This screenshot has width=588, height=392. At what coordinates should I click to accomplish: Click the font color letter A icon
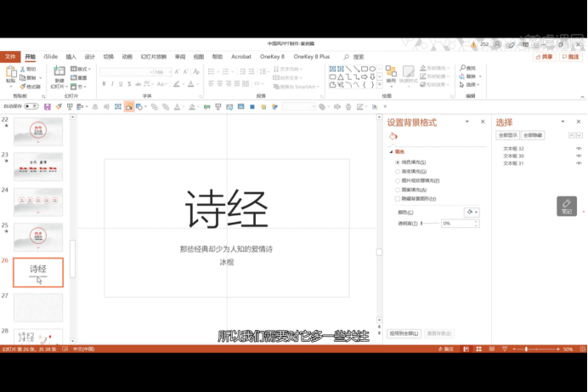191,83
